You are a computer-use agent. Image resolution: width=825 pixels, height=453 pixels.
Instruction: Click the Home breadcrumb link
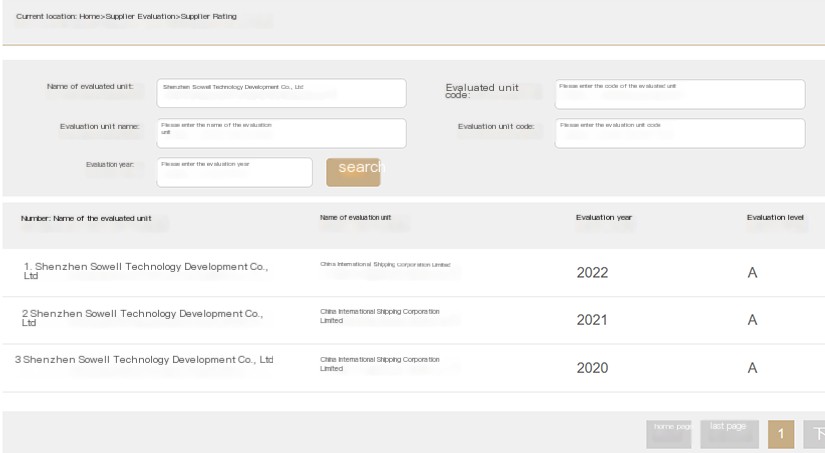[x=90, y=17]
